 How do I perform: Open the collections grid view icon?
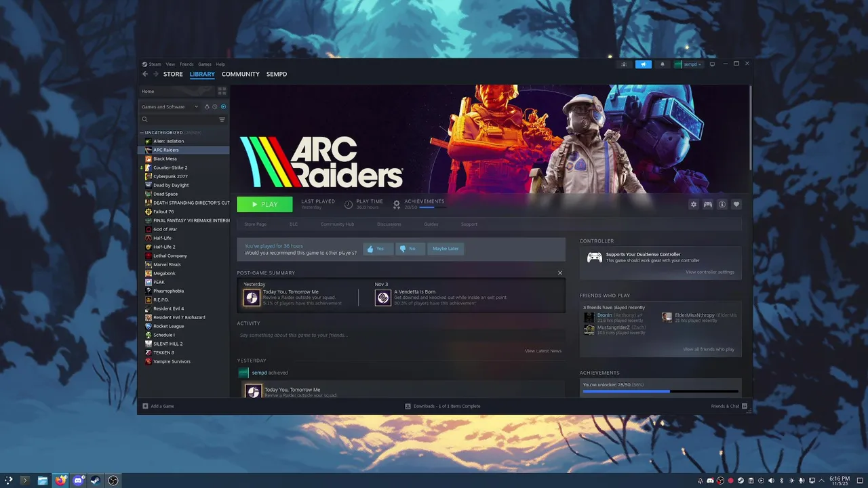coord(222,91)
